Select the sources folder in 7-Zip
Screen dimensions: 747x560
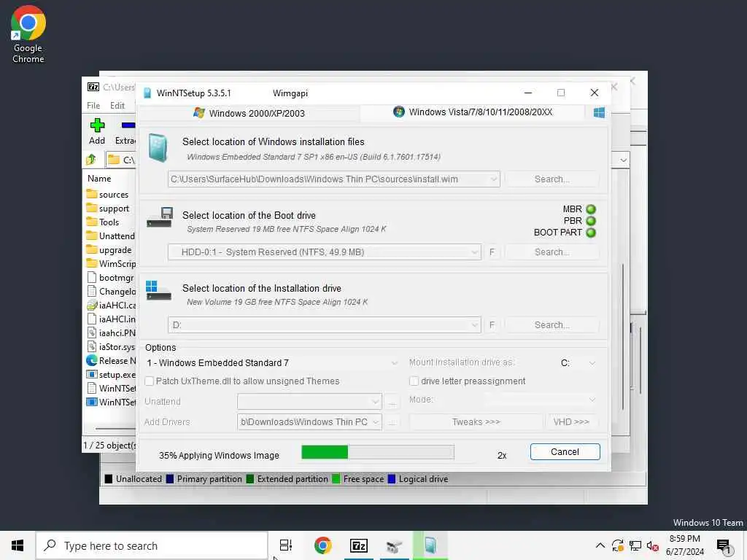108,195
